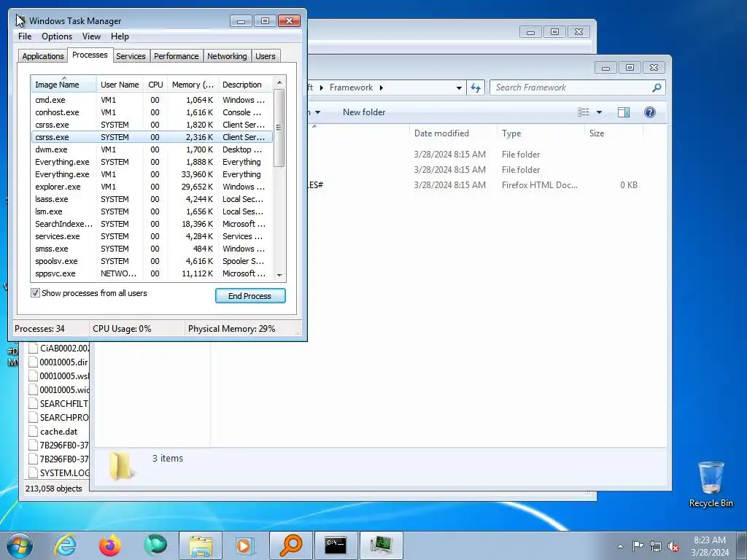747x560 pixels.
Task: Sort processes by Memory column
Action: [193, 85]
